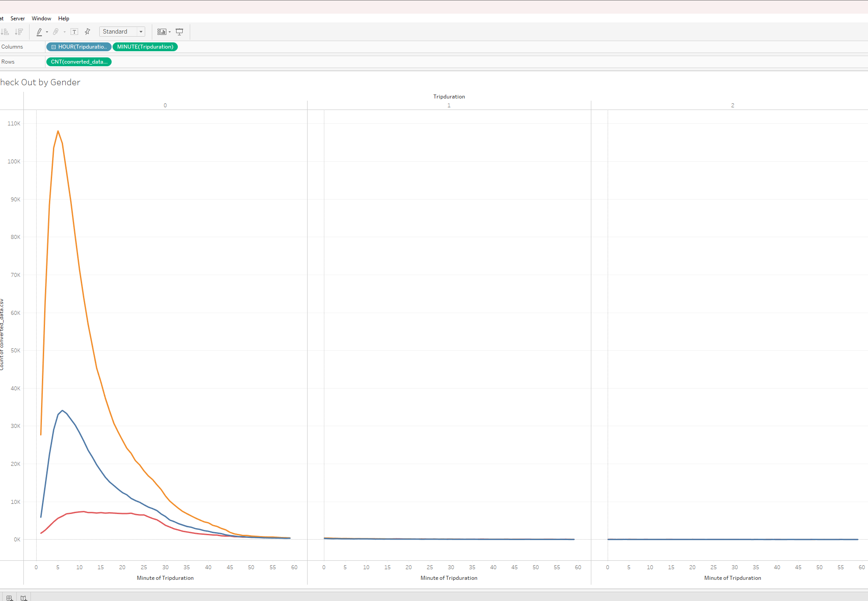The image size is (868, 601).
Task: Click the Fix Axes pin icon
Action: [x=87, y=32]
